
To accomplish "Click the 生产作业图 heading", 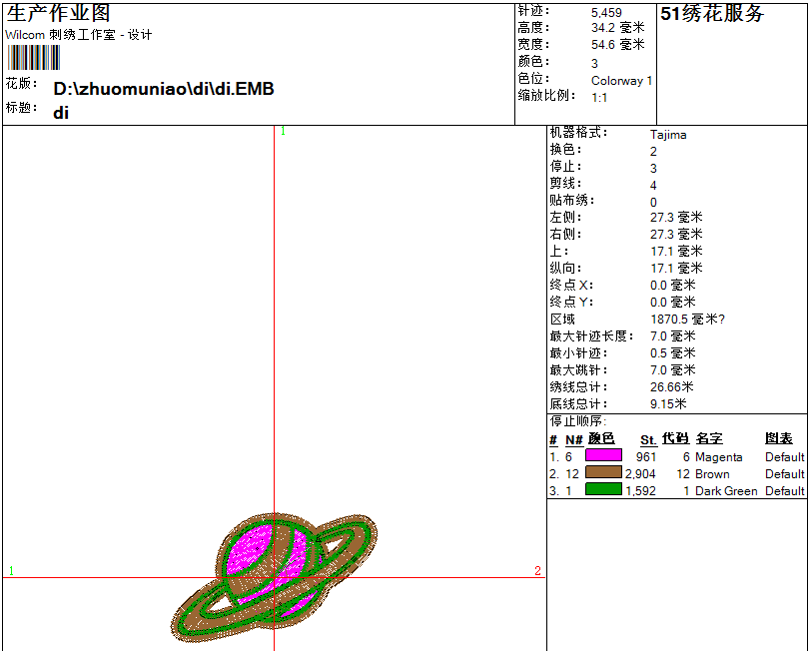I will [x=58, y=14].
